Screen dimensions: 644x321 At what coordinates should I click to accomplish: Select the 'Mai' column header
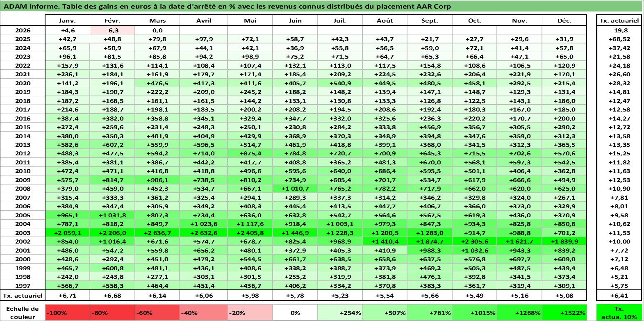(x=250, y=20)
